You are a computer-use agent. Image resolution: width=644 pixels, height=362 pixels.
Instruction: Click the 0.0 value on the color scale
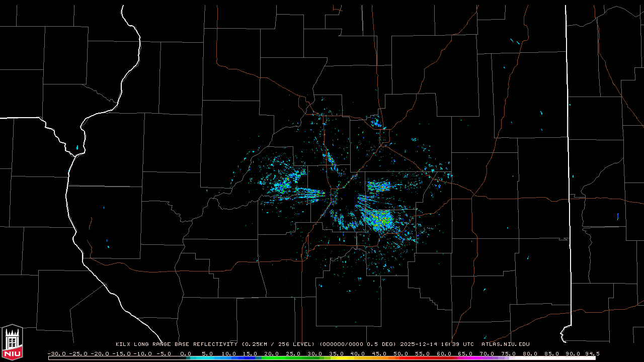pyautogui.click(x=185, y=353)
